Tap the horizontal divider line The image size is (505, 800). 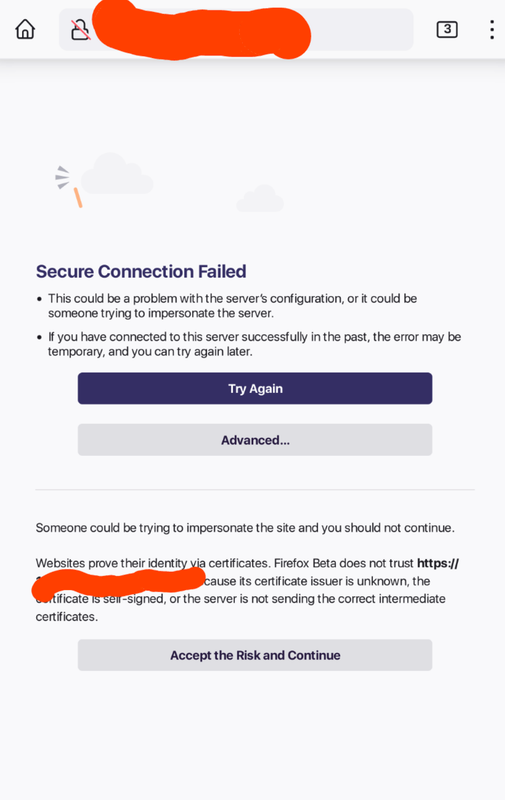click(255, 490)
